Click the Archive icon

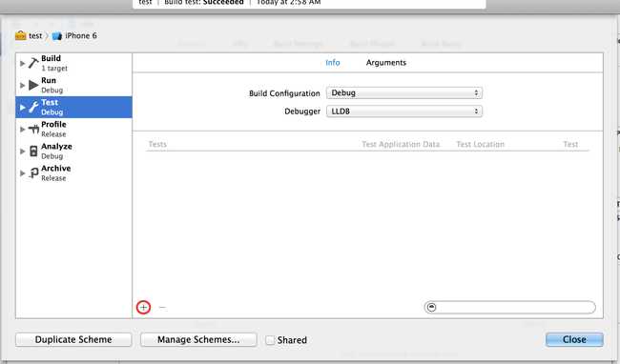point(33,172)
